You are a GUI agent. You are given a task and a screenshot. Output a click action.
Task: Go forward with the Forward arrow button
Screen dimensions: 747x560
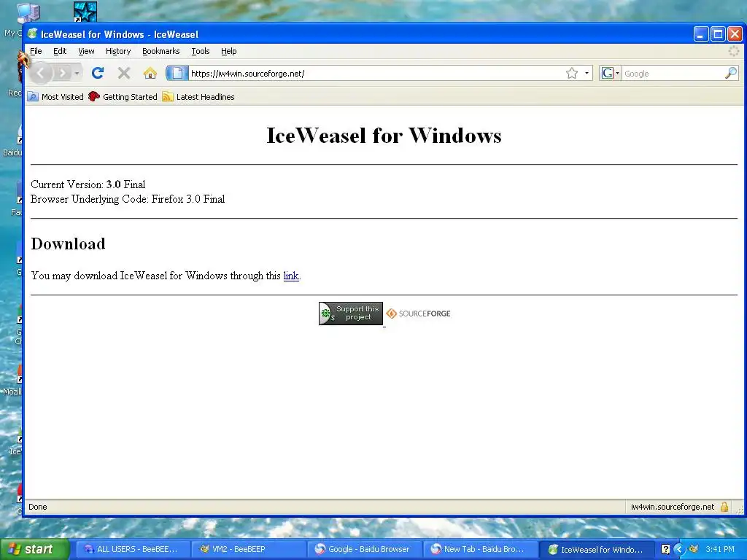[63, 73]
